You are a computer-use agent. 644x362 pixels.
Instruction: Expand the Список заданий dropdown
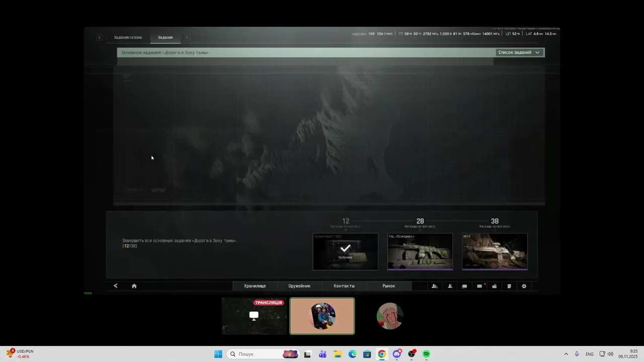tap(519, 52)
